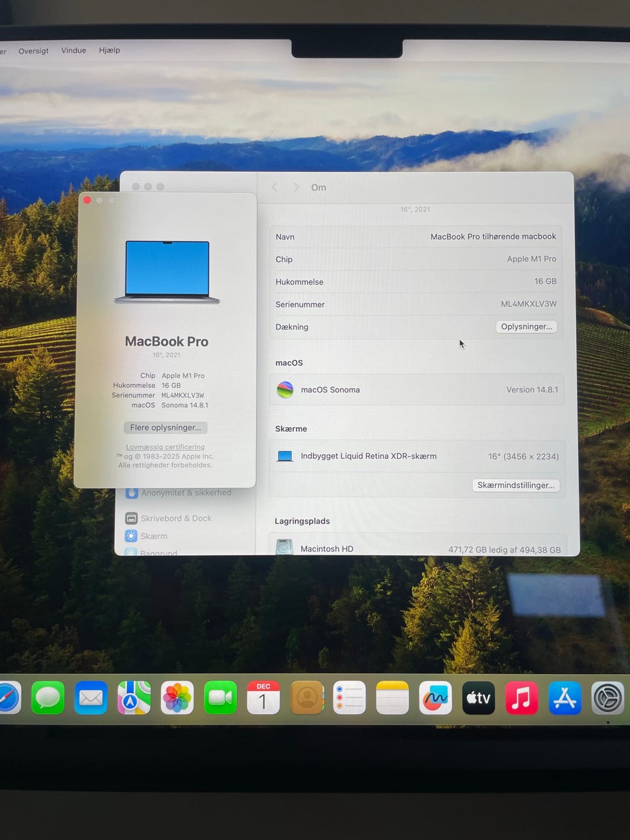This screenshot has height=840, width=630.
Task: Open Skærmindstillinger… display settings button
Action: click(x=516, y=485)
